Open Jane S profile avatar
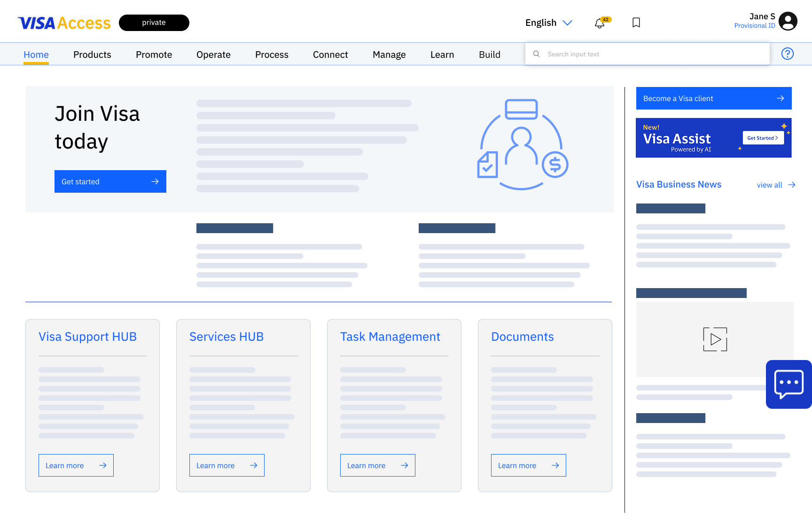 point(788,21)
